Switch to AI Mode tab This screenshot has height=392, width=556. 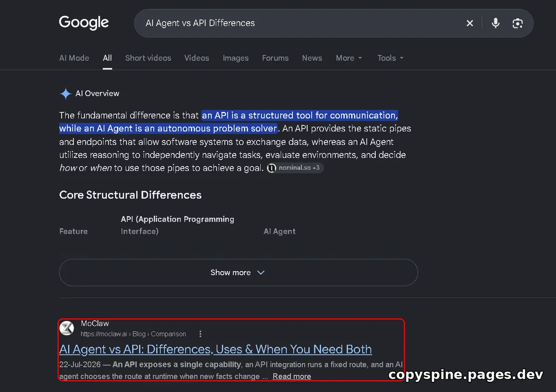click(74, 58)
